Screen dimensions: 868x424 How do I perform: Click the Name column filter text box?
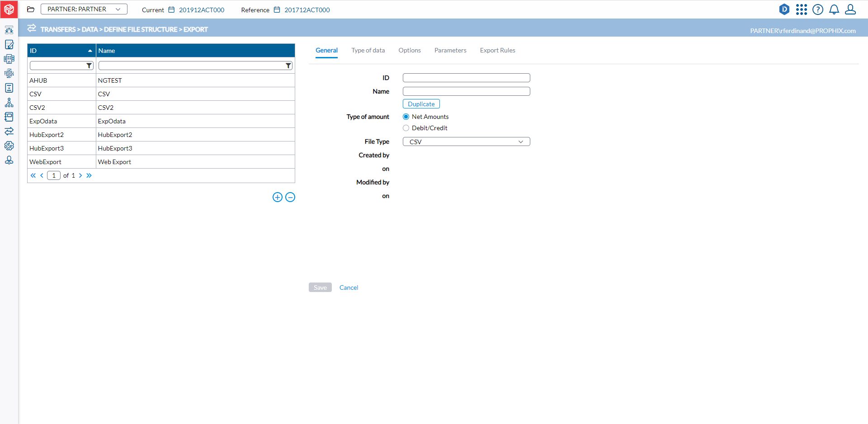tap(191, 66)
